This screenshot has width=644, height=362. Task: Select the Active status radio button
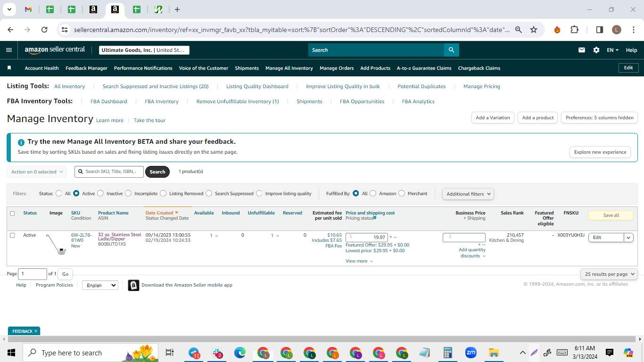(x=76, y=193)
